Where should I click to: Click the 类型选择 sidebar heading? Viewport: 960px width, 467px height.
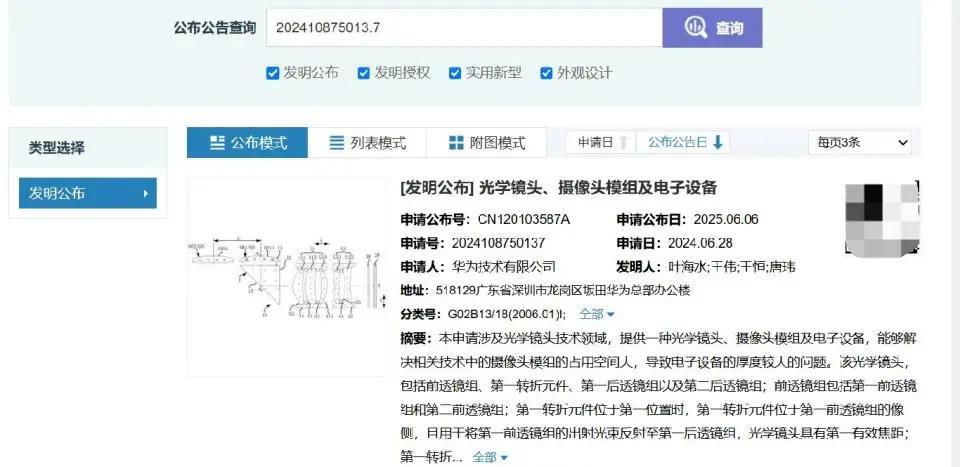pyautogui.click(x=56, y=148)
